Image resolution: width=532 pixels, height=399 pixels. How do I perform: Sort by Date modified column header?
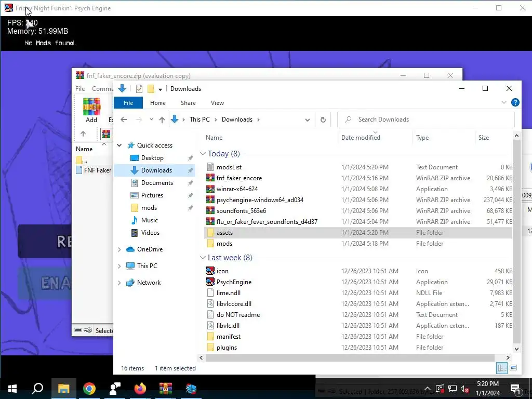click(x=361, y=138)
